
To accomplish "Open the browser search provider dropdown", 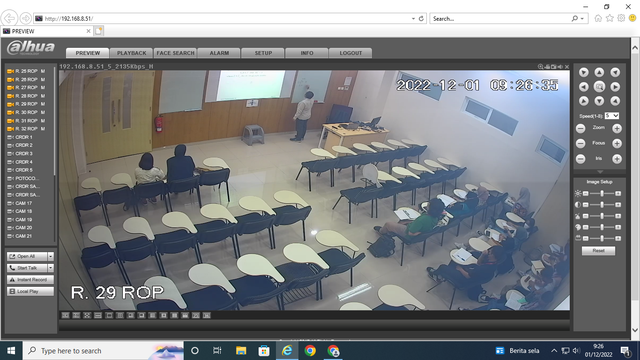I will 582,18.
